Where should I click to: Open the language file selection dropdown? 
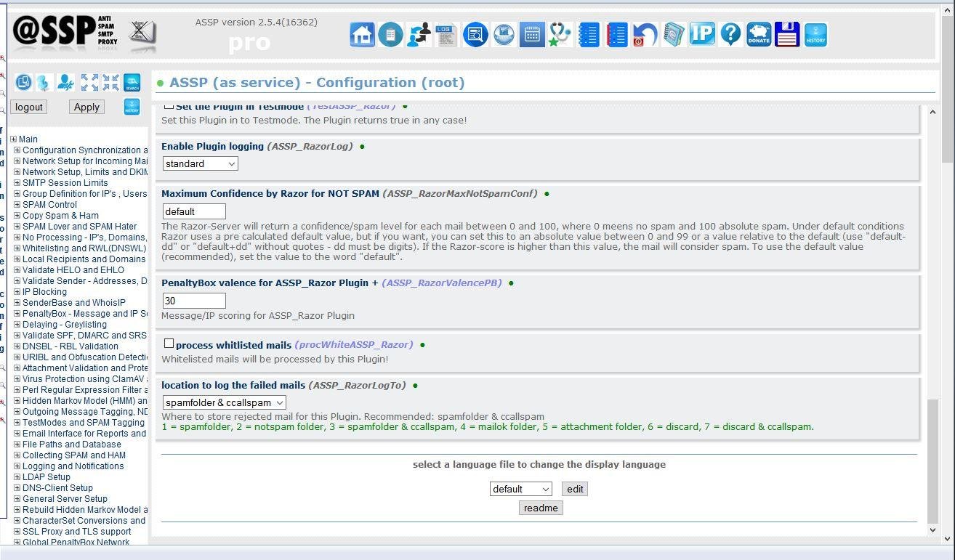[x=520, y=489]
